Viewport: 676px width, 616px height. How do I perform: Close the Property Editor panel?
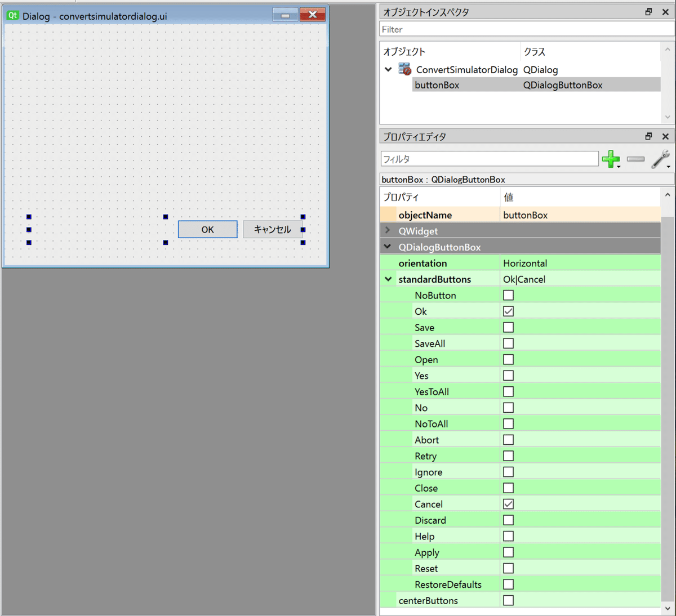[665, 136]
